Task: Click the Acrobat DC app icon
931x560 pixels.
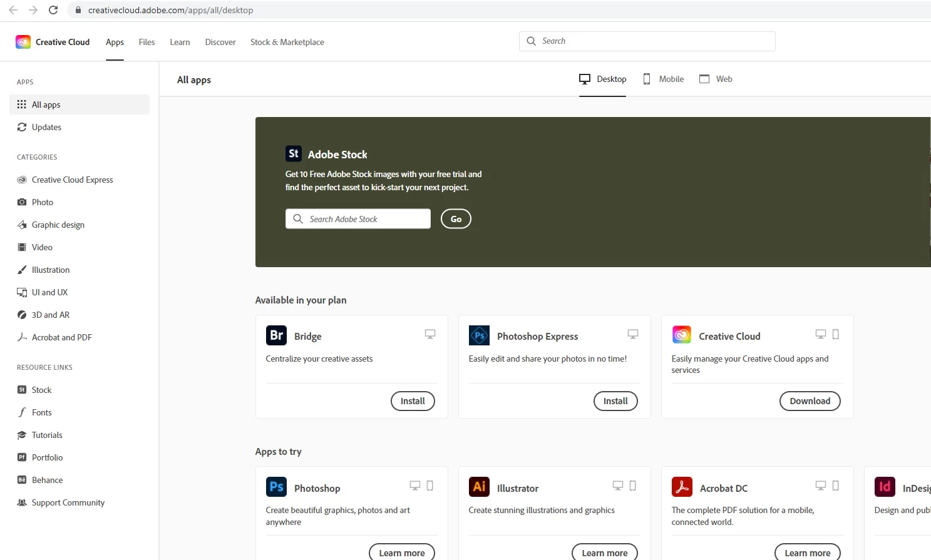Action: (x=682, y=487)
